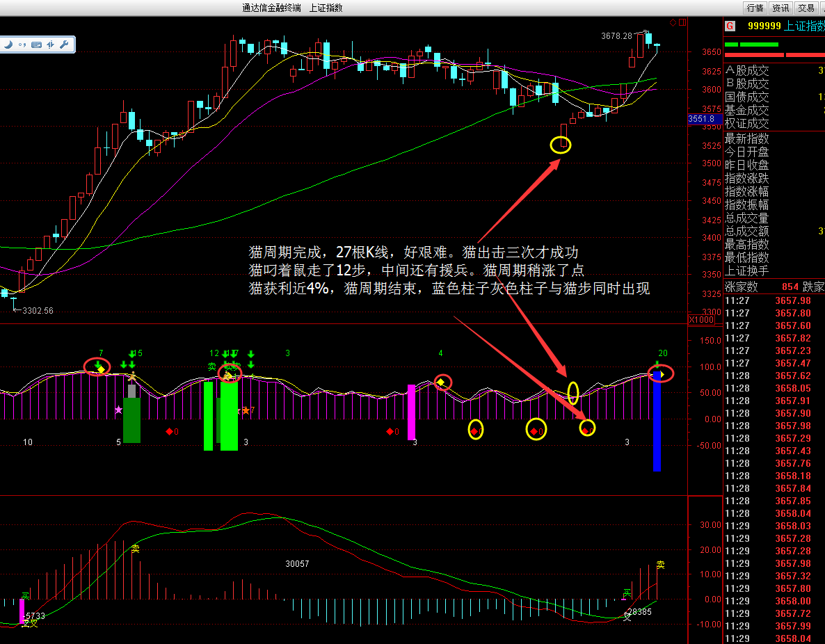Select the tall blue bar in the indicator panel
Viewport: 825px width, 644px height.
[x=657, y=424]
